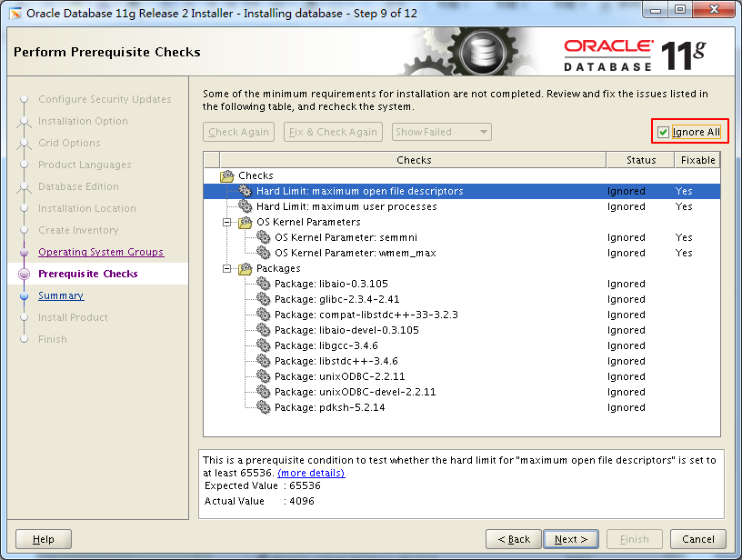Select OS Kernel Parameter: semmni row
The width and height of the screenshot is (742, 560).
point(462,237)
